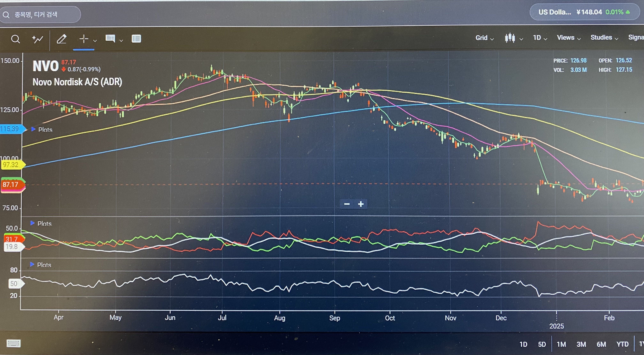Select the 1D range in bottom bar

coord(523,344)
